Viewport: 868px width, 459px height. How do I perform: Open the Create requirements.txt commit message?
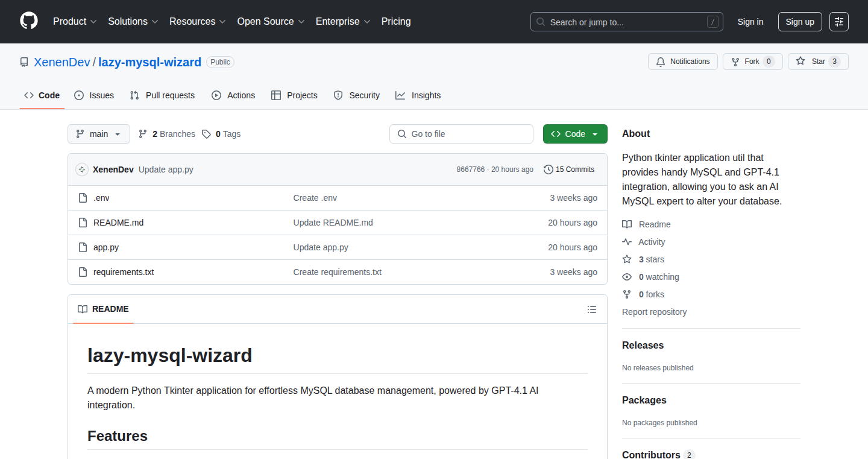338,272
